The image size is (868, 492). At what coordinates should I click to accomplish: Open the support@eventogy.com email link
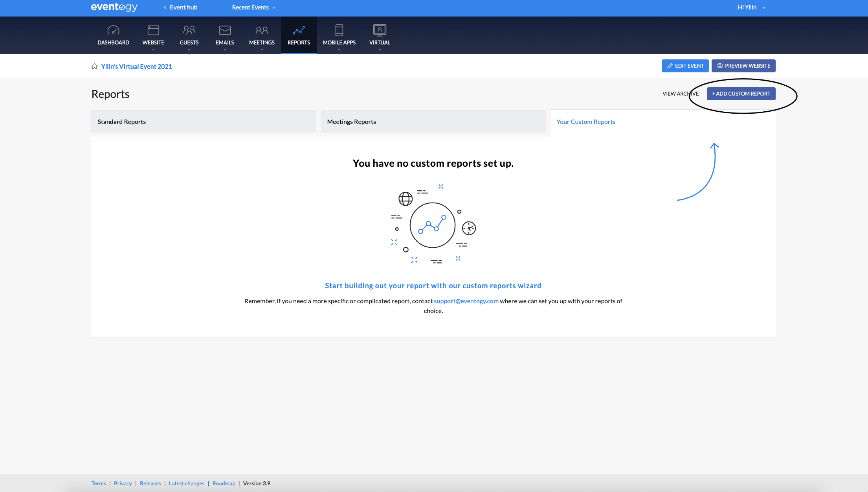[x=466, y=301]
